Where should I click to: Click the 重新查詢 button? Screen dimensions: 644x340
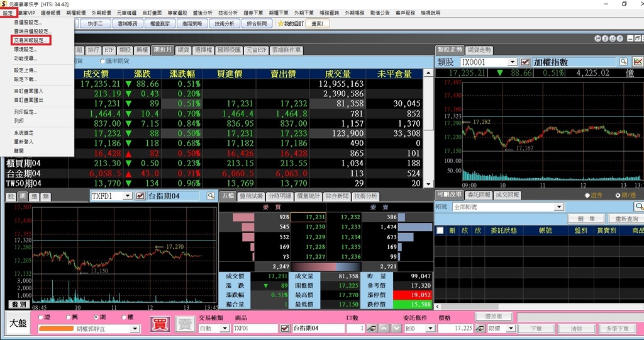click(626, 218)
